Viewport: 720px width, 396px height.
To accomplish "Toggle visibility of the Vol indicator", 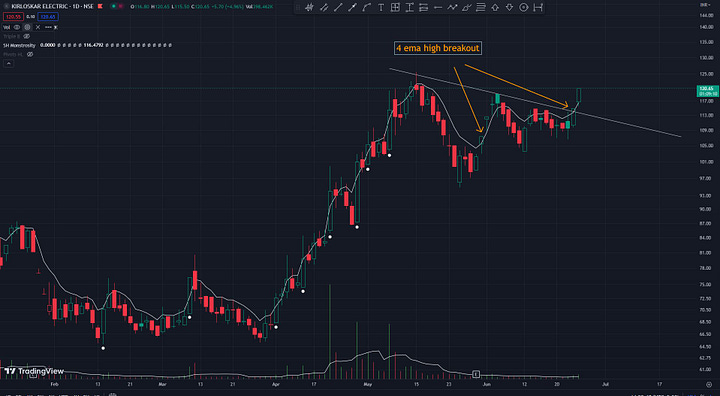I will click(17, 27).
